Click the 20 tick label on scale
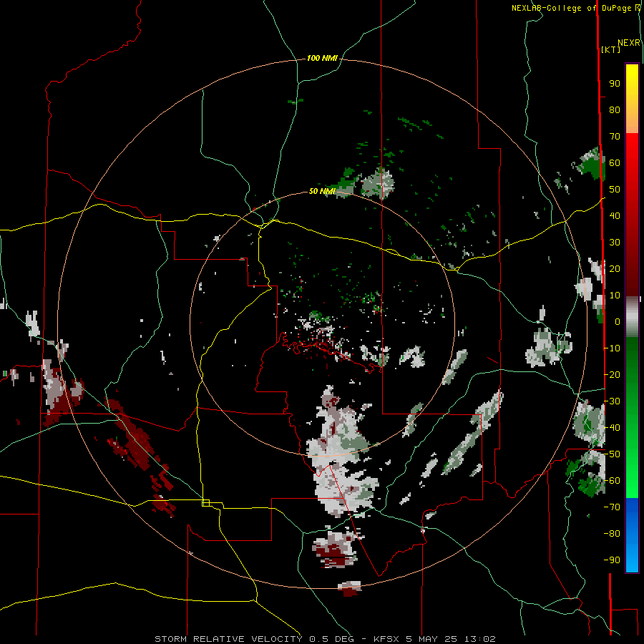 (x=615, y=269)
